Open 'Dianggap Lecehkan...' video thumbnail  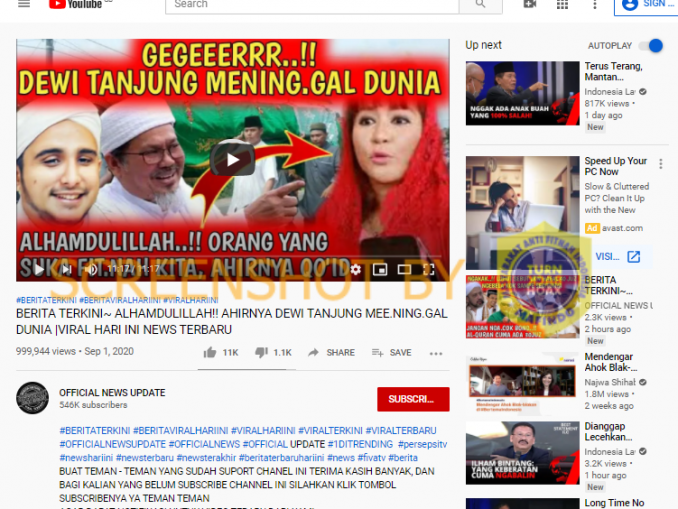pyautogui.click(x=522, y=453)
